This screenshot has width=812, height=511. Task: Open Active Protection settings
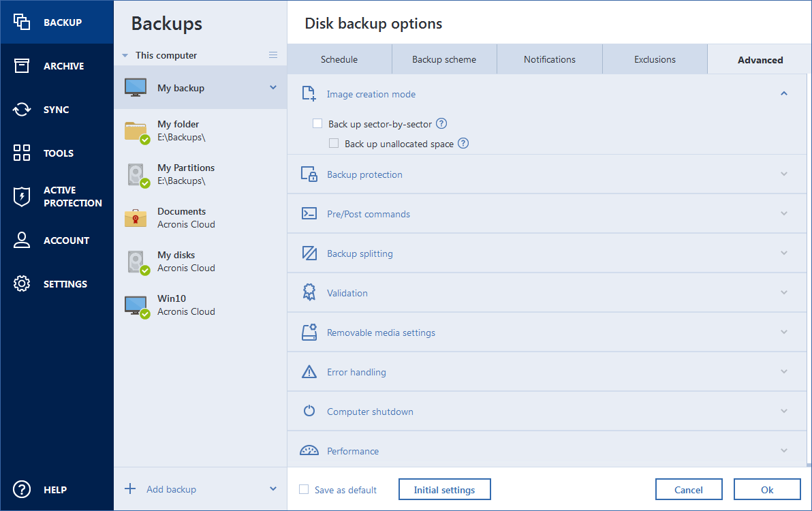point(21,196)
